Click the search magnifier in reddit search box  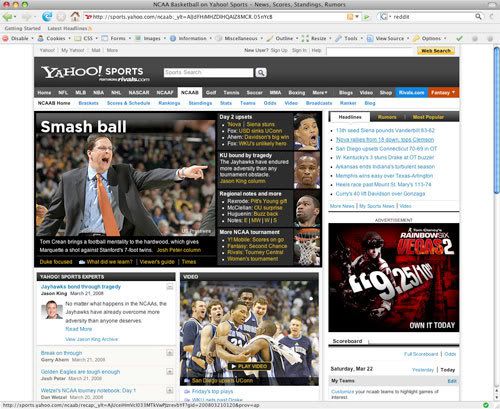click(478, 16)
